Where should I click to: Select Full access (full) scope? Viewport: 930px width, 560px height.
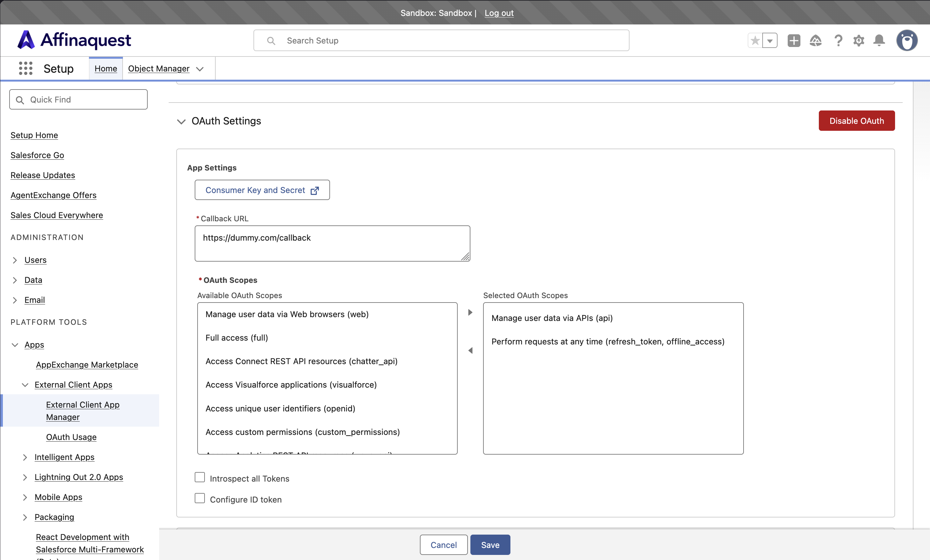coord(237,338)
